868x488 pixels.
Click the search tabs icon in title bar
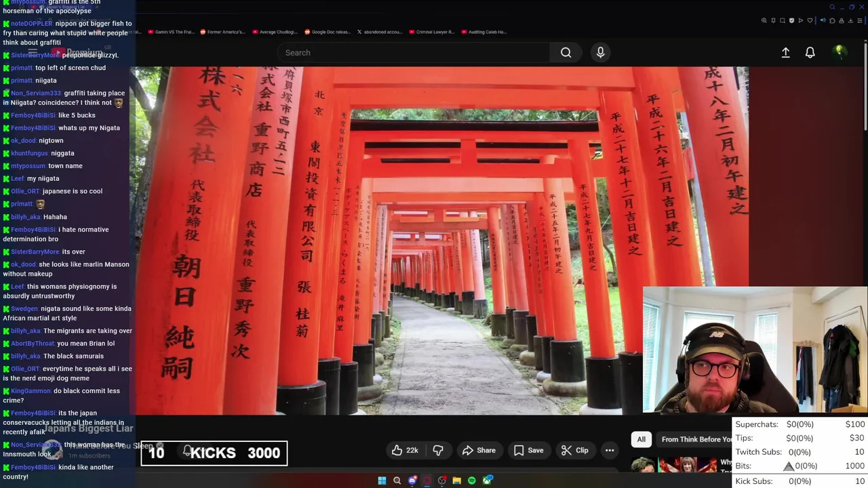click(x=832, y=7)
